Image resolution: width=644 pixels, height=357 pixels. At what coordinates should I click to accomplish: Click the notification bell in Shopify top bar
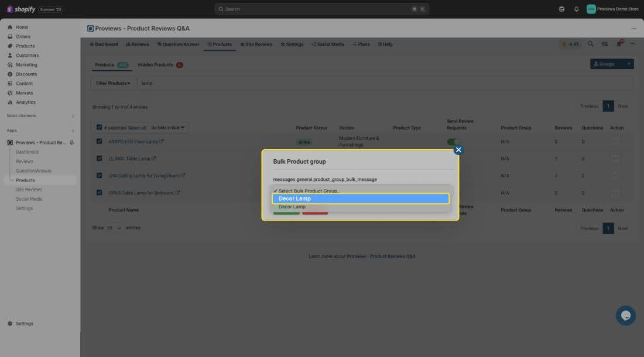click(x=576, y=9)
